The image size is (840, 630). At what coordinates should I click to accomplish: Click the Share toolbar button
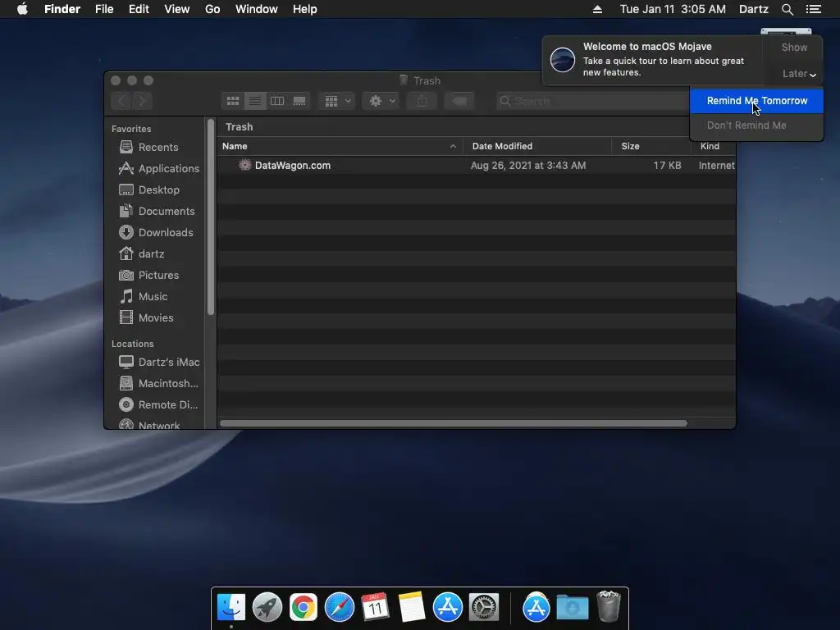(422, 101)
